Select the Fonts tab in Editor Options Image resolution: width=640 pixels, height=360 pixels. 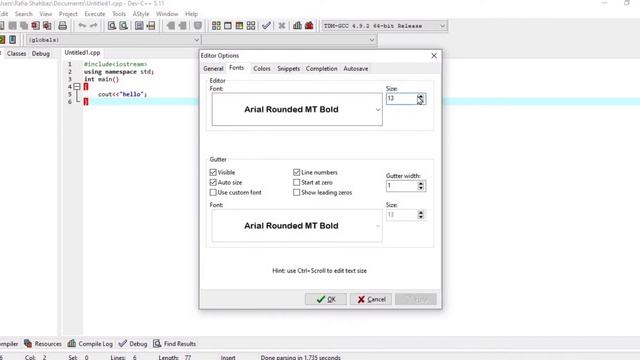click(x=237, y=68)
